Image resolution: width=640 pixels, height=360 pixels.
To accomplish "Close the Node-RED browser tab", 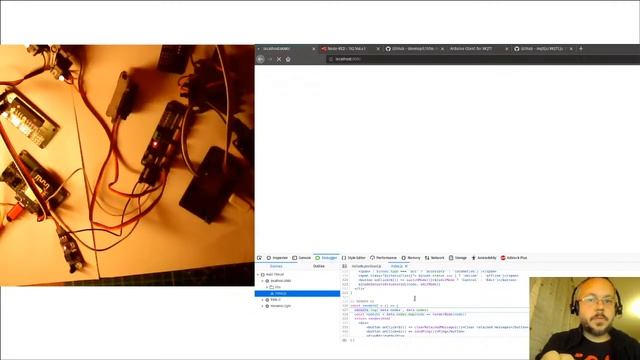I will pyautogui.click(x=378, y=49).
